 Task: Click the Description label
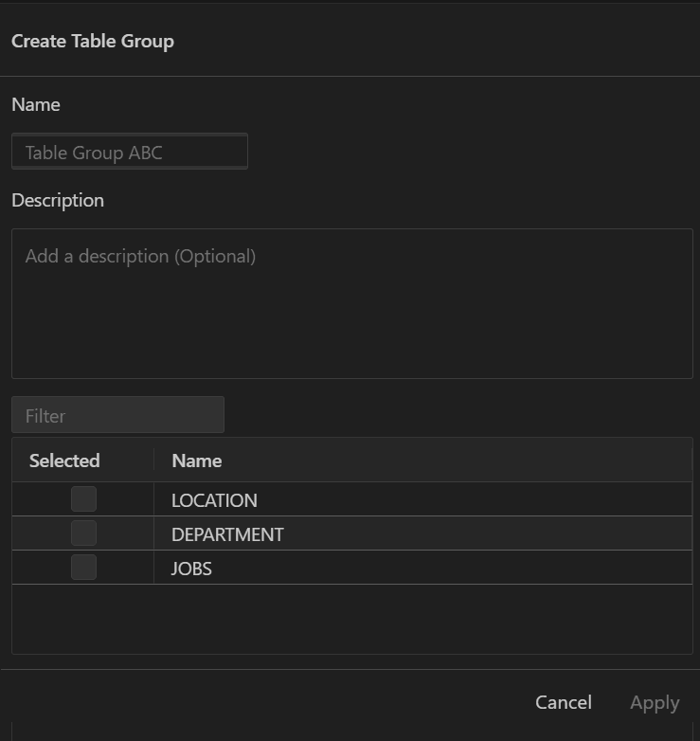tap(58, 200)
